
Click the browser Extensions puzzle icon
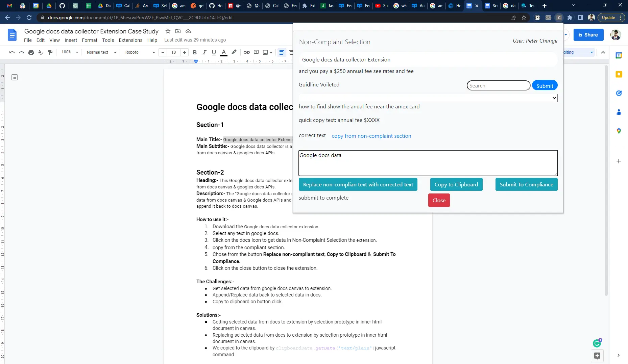(570, 18)
